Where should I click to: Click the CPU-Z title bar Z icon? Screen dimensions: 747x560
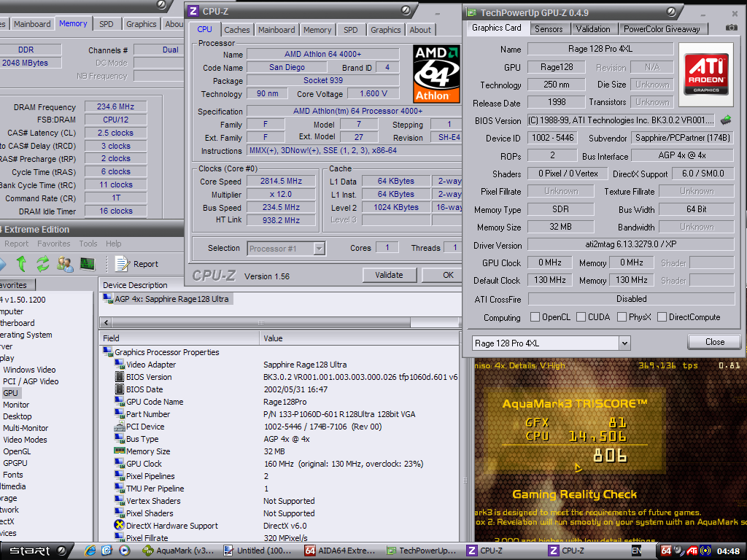pyautogui.click(x=193, y=11)
